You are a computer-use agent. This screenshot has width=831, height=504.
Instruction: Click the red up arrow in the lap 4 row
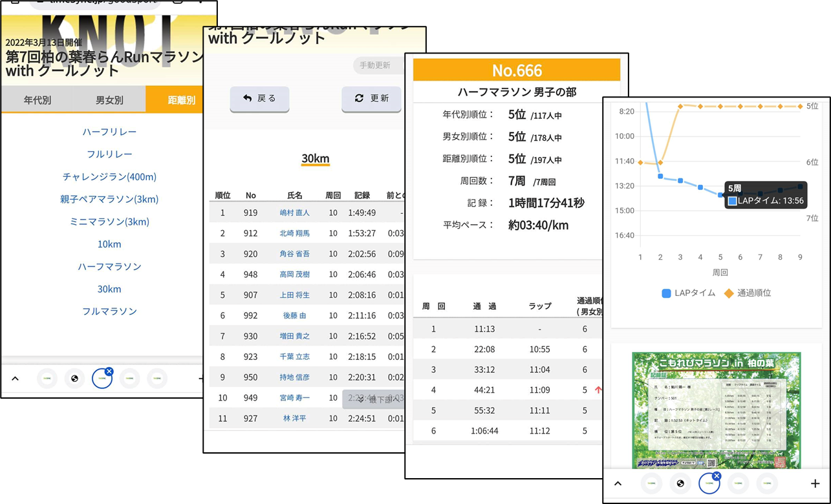click(598, 390)
